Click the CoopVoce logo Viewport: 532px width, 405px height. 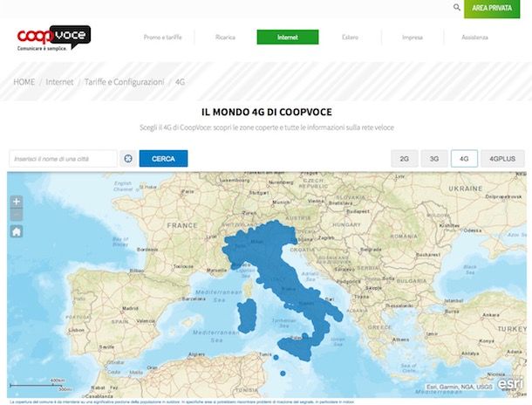click(54, 38)
